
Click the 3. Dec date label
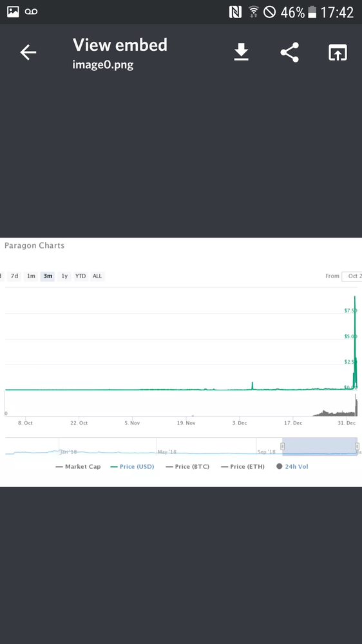(240, 423)
